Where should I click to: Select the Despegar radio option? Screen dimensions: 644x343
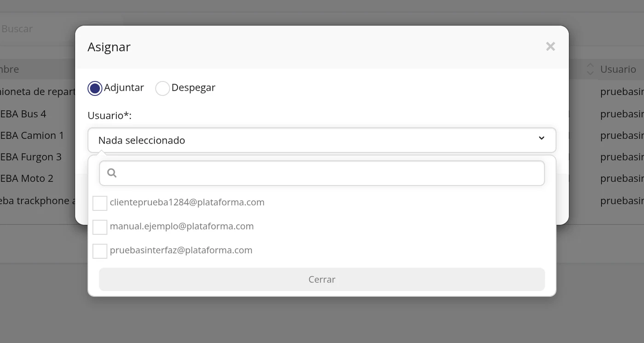coord(162,88)
